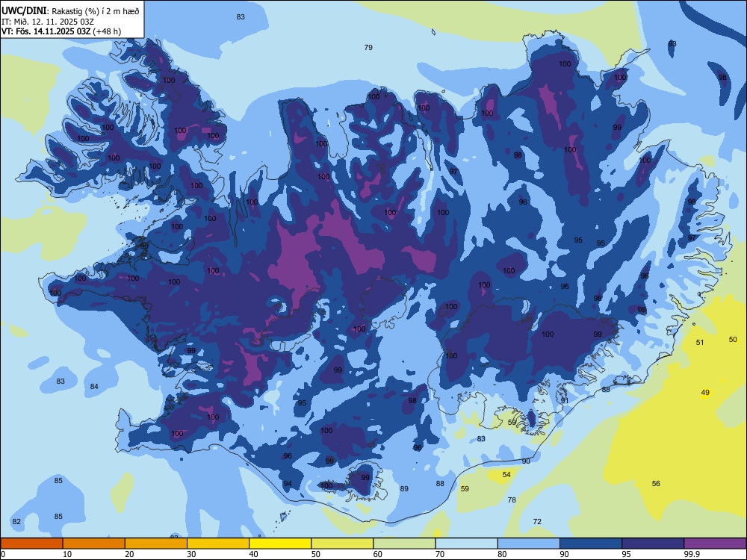Screen dimensions: 747x560
Task: Click the '90' value on the southern coastline
Action: [526, 461]
